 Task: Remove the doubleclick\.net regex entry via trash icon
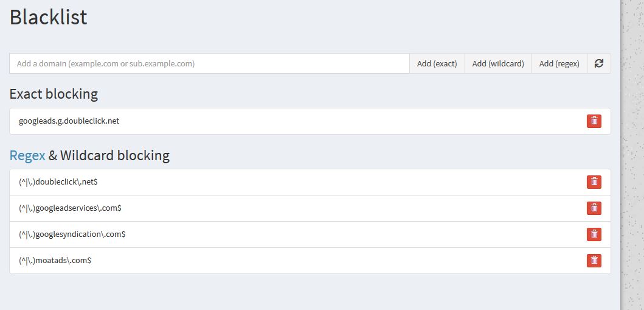pos(594,181)
